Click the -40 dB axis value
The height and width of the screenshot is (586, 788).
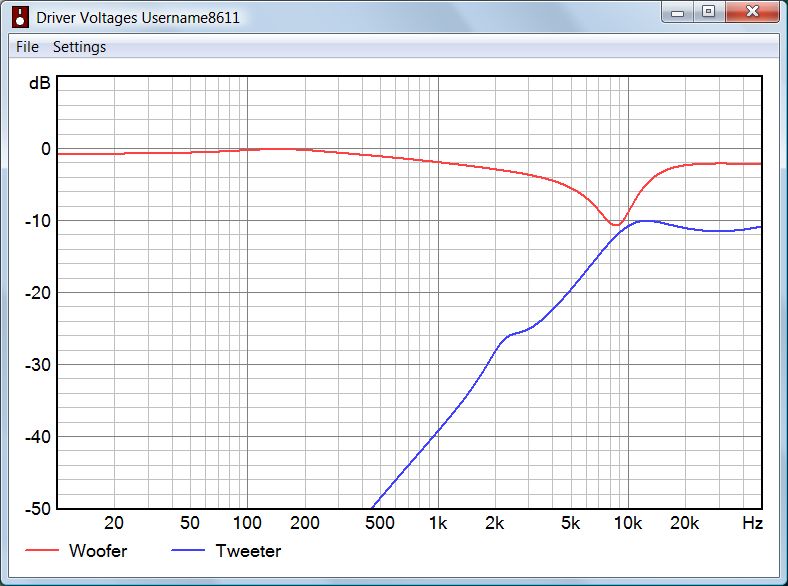click(38, 436)
